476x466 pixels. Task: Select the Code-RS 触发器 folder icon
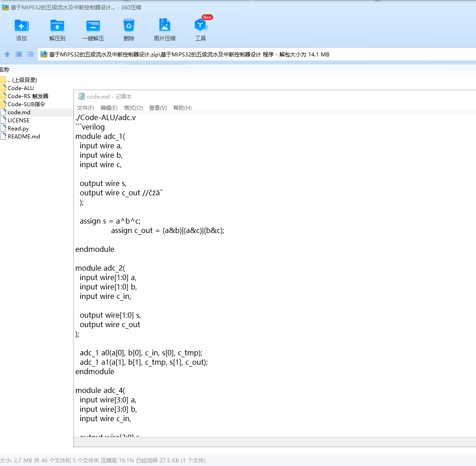point(3,96)
